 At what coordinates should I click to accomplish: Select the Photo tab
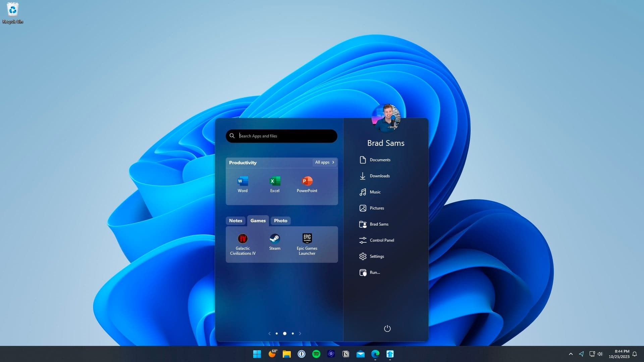(280, 221)
